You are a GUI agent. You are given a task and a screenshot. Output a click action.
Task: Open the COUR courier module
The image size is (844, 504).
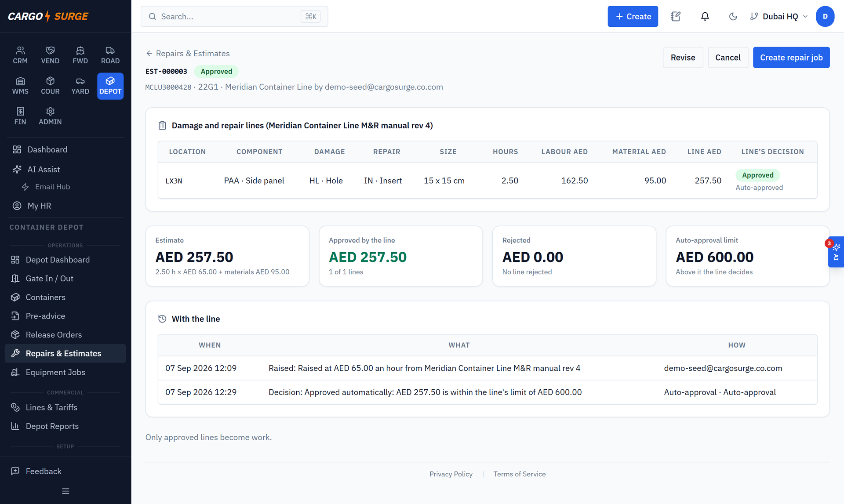coord(50,86)
